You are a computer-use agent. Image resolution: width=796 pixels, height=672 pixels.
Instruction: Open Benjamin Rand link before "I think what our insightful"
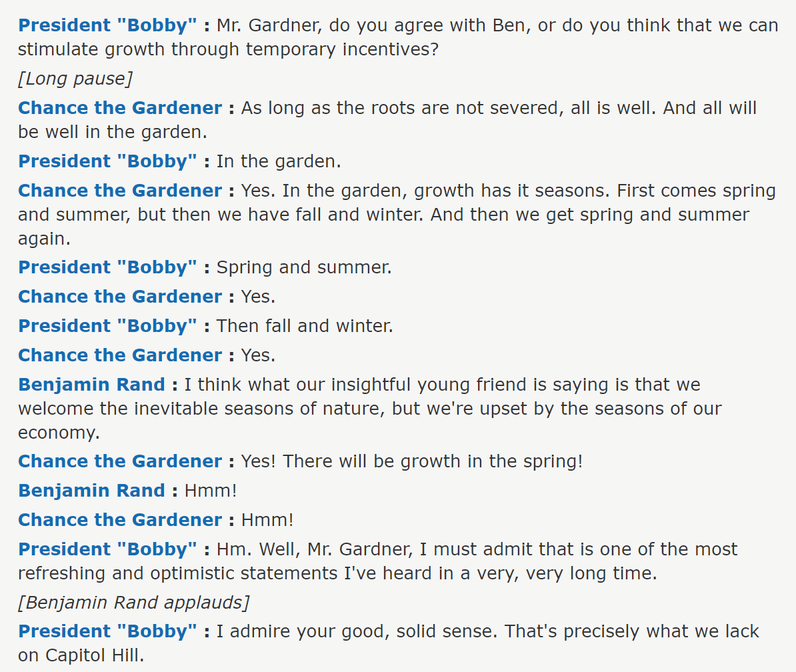click(x=91, y=384)
